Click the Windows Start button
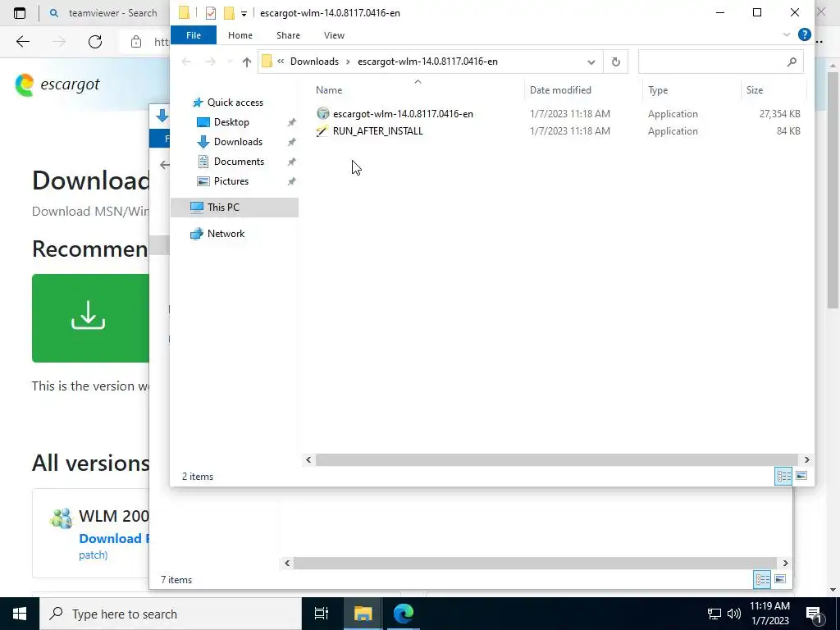 20,614
